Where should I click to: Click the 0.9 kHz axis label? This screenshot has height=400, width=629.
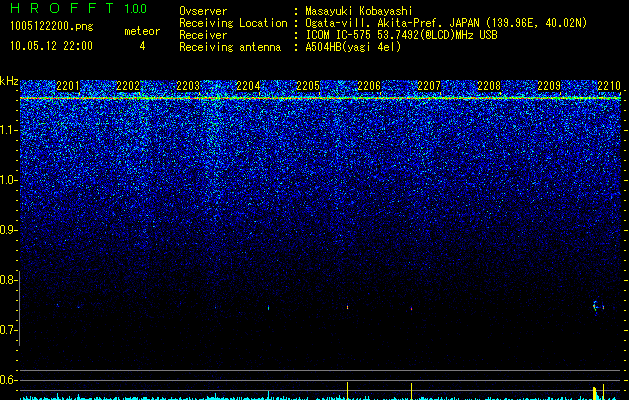click(x=7, y=230)
